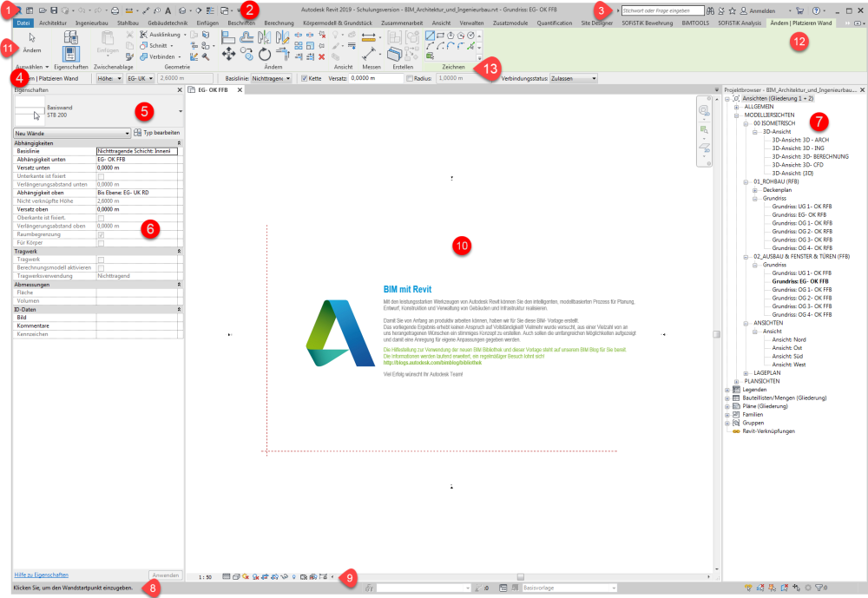Open the Gebäudetechnik ribbon tab
Viewport: 868px width, 598px height.
(168, 23)
